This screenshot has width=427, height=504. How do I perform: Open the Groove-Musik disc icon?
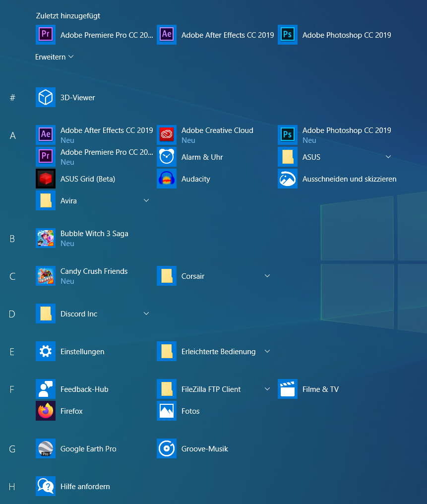[x=167, y=448]
